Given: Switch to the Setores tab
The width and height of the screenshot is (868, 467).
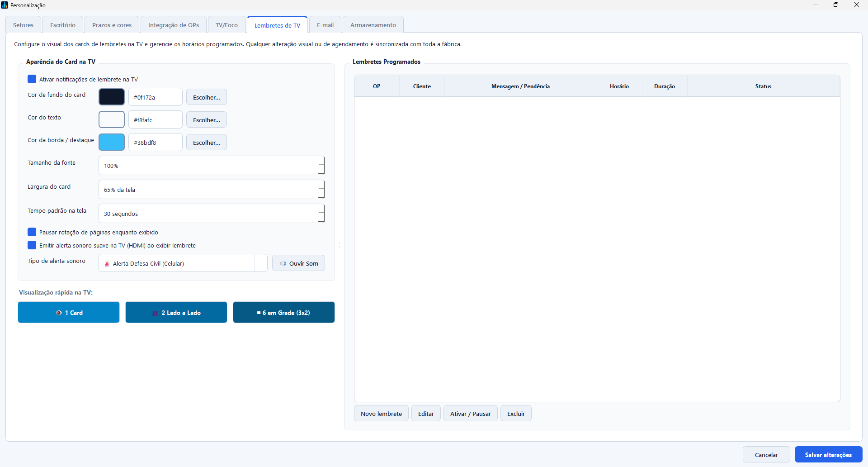Looking at the screenshot, I should [23, 25].
